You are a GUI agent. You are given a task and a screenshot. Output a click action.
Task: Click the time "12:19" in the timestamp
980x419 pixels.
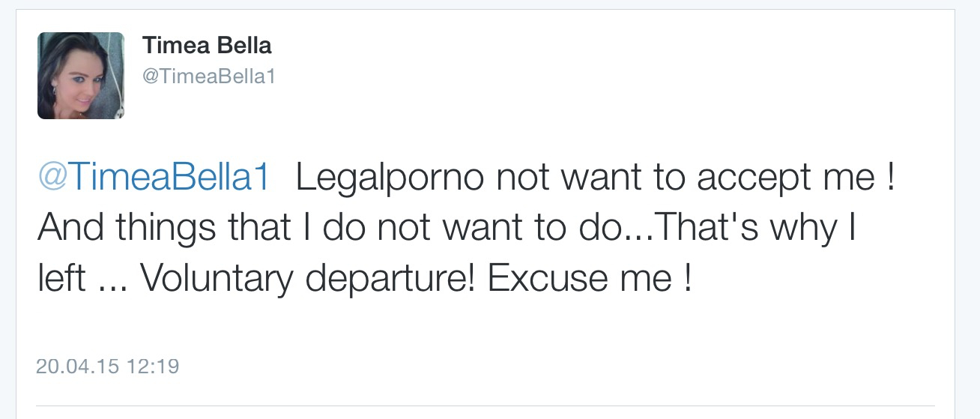[x=154, y=367]
